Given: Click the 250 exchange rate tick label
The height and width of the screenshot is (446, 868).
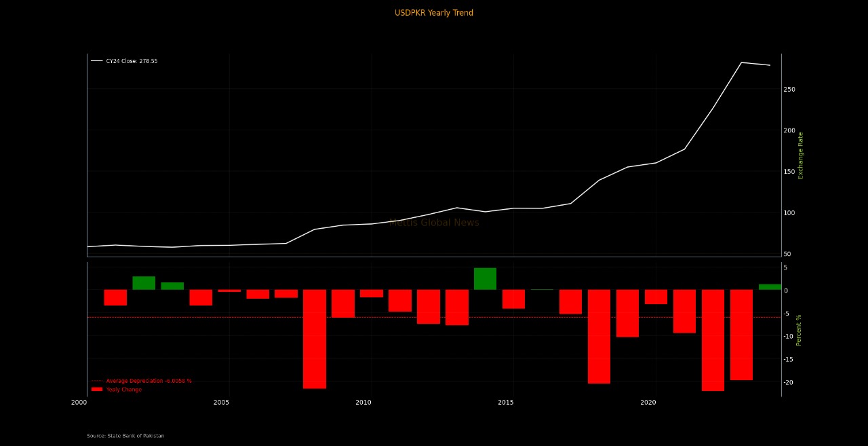Looking at the screenshot, I should click(x=789, y=90).
